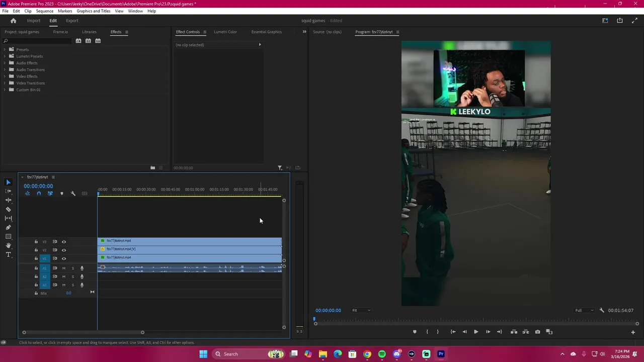Open Timeline Display Settings wrench
Screen dimensions: 644x362
73,194
